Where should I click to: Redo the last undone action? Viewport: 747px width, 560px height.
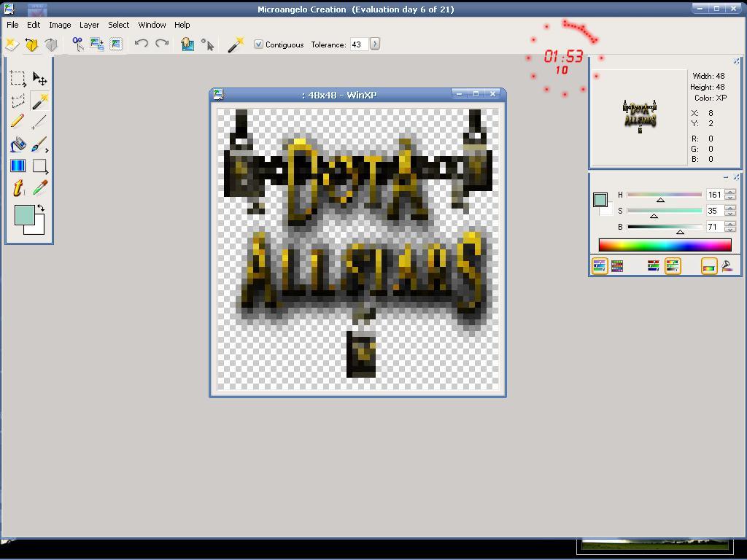click(162, 44)
